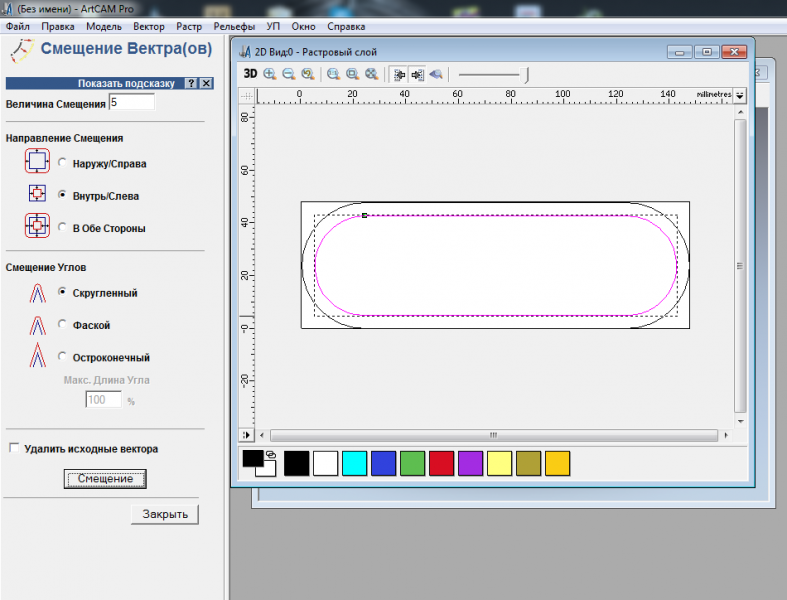Select Наружу/Справа radio button

(62, 162)
